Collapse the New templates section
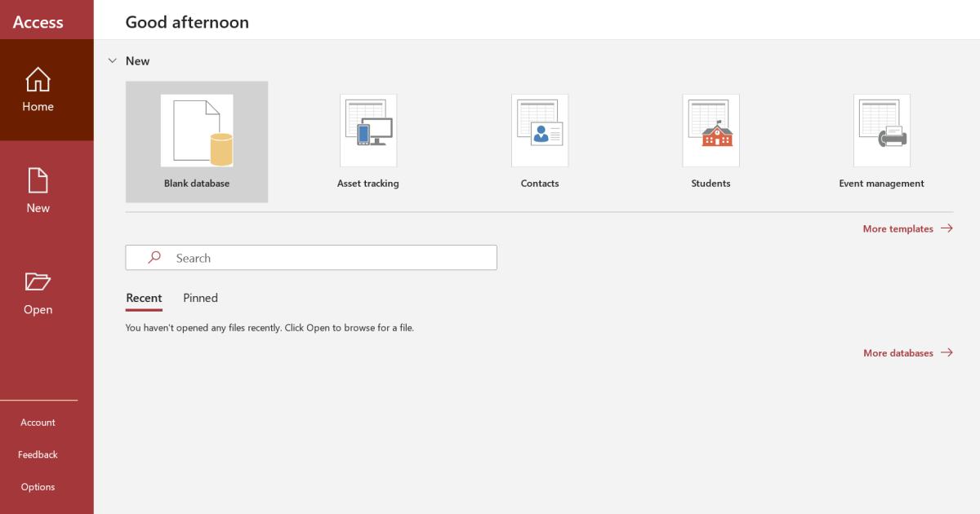Screen dimensions: 980x514 [x=112, y=60]
